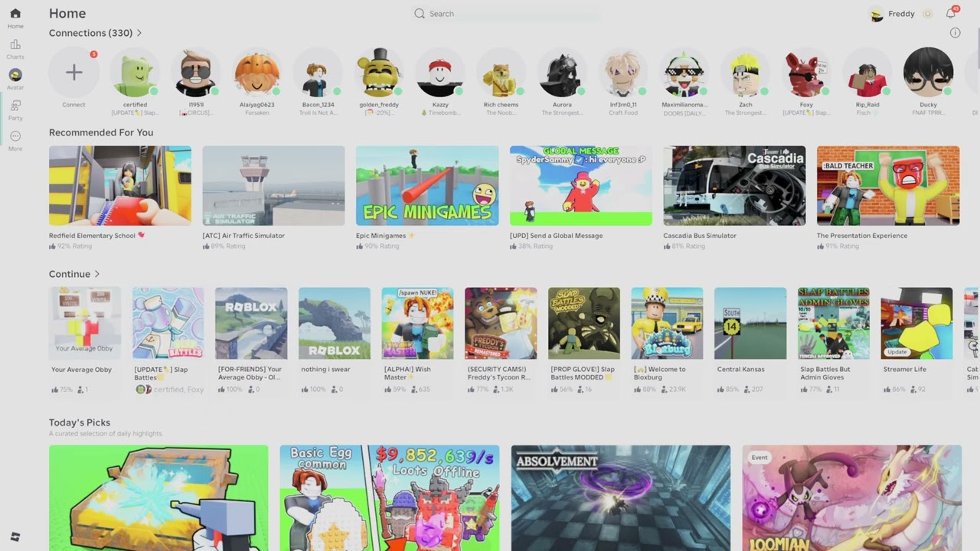Click the 'Recommended For You' heading

click(x=101, y=132)
